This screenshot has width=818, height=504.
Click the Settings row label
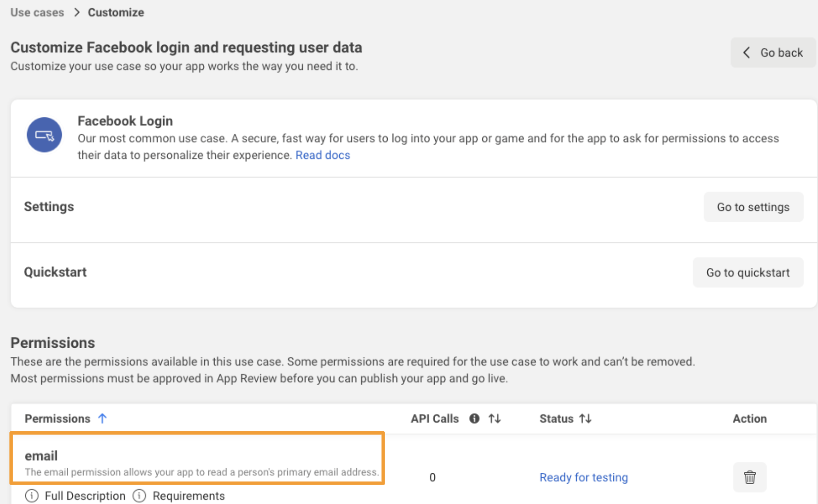[49, 206]
